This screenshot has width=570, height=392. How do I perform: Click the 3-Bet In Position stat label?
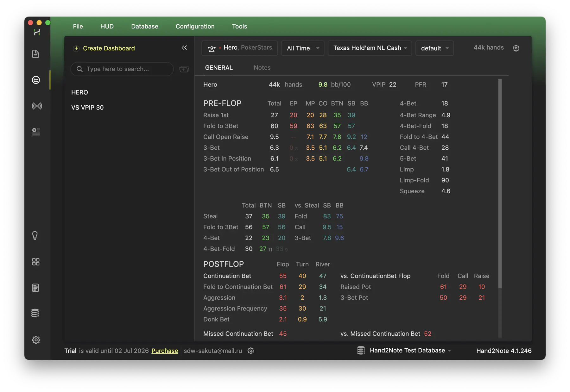click(x=227, y=159)
